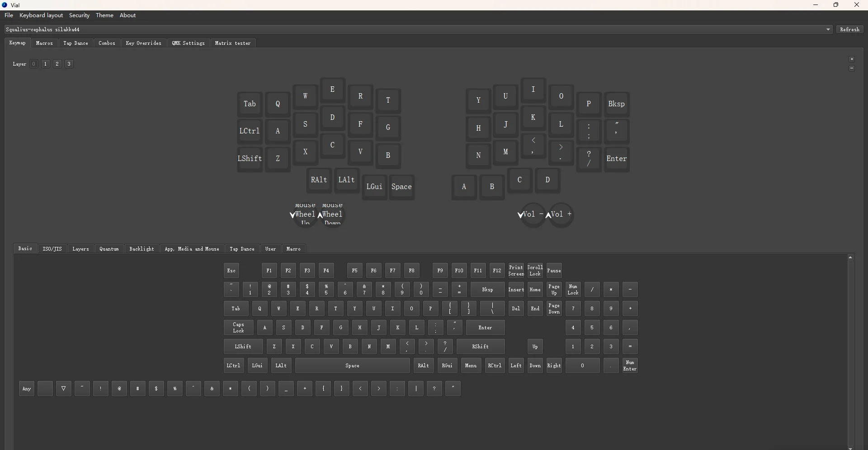Select the Print Screen keycap

pyautogui.click(x=515, y=270)
